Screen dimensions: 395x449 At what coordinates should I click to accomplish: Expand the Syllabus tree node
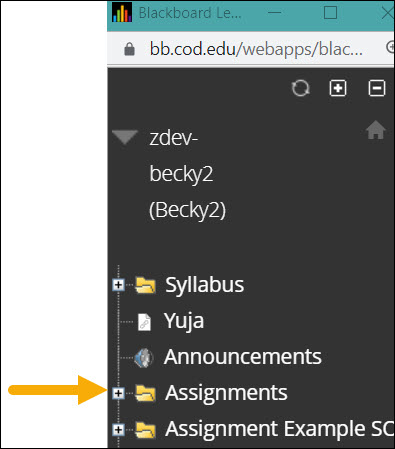(118, 285)
